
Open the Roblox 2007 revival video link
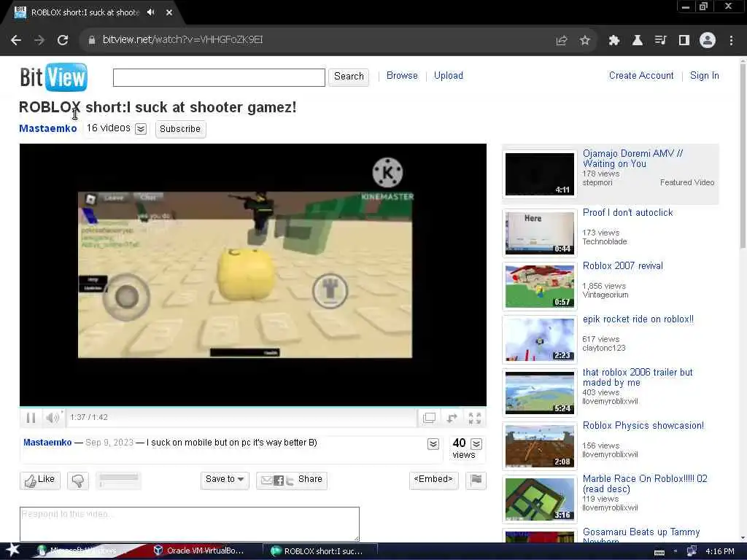pos(622,265)
